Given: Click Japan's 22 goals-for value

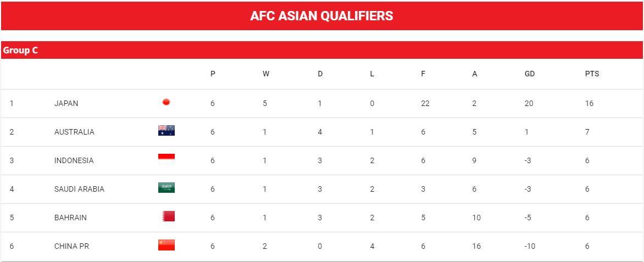Looking at the screenshot, I should [x=425, y=103].
